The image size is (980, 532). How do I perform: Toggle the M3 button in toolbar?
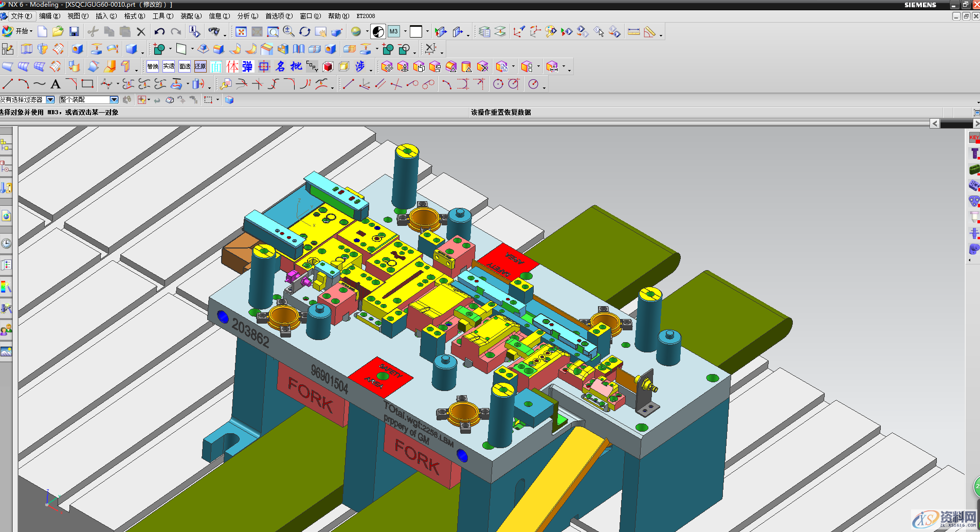(x=393, y=32)
